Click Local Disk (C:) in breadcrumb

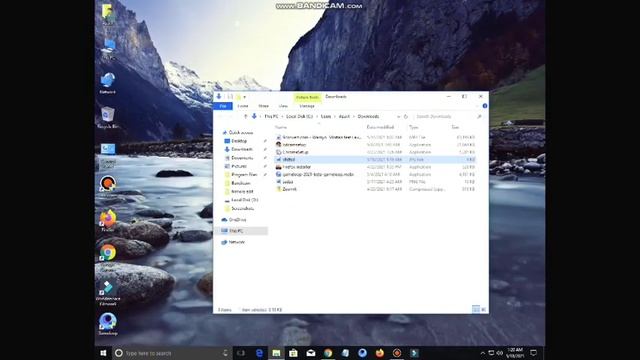click(x=299, y=117)
